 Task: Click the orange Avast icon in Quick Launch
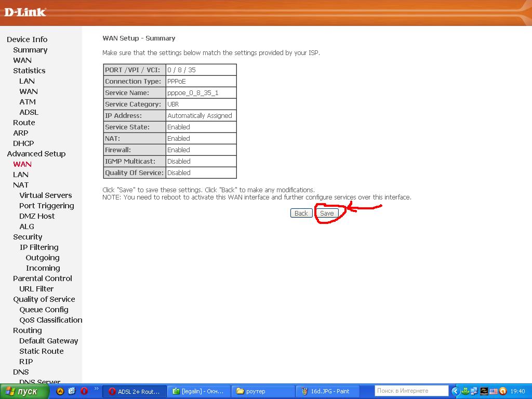tap(60, 391)
